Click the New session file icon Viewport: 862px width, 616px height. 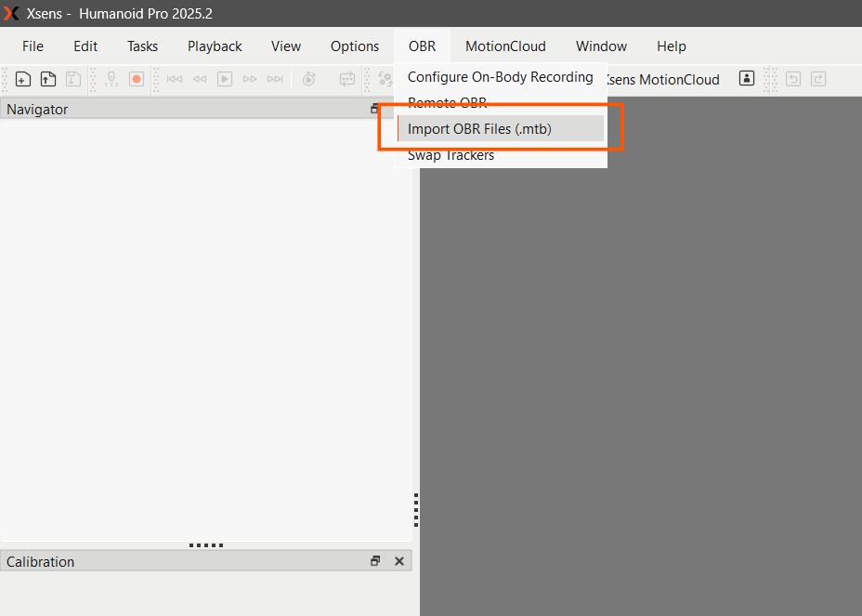pyautogui.click(x=22, y=79)
